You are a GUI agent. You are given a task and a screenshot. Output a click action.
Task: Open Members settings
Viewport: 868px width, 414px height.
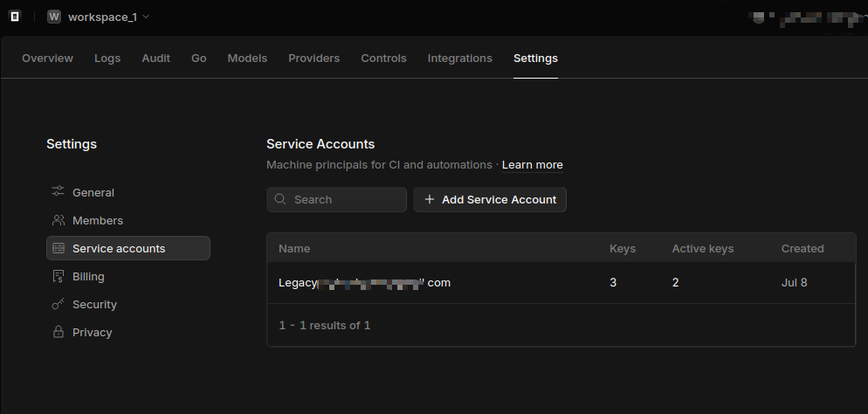point(127,220)
